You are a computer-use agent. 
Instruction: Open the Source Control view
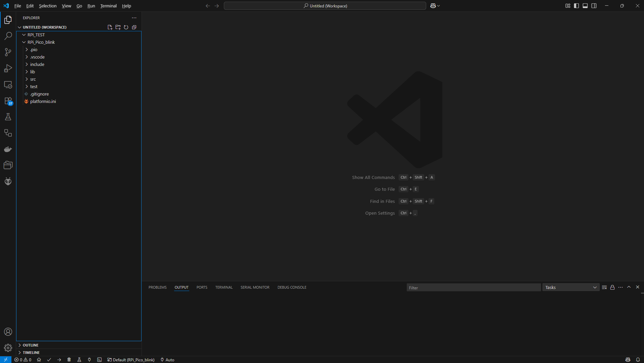pos(8,52)
